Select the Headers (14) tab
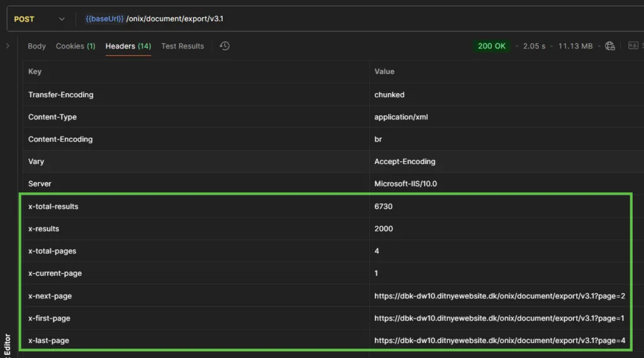Viewport: 644px width, 358px height. click(x=128, y=46)
